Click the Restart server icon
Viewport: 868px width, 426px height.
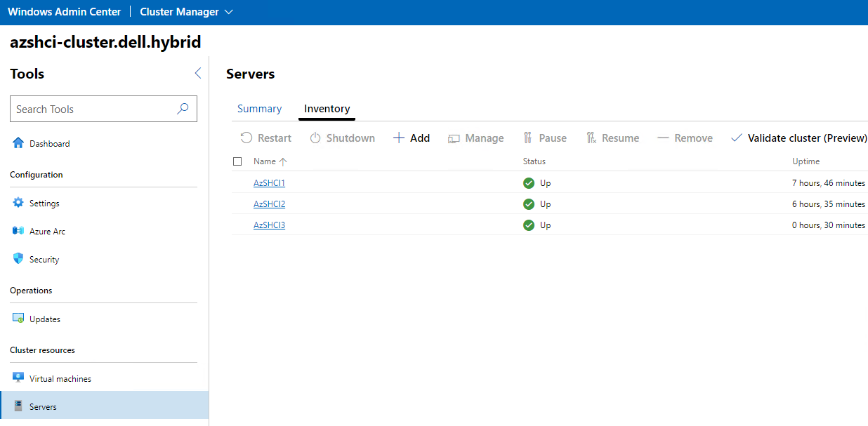pos(246,138)
